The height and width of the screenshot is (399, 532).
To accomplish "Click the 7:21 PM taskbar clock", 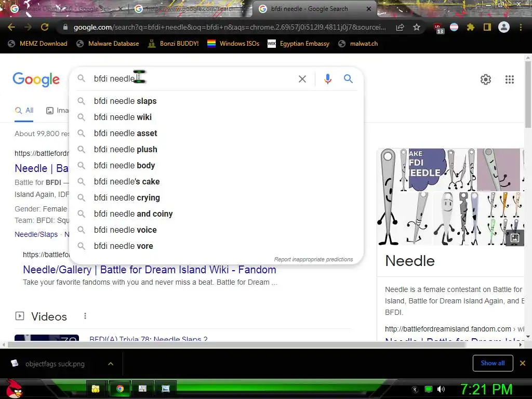I will (x=486, y=390).
